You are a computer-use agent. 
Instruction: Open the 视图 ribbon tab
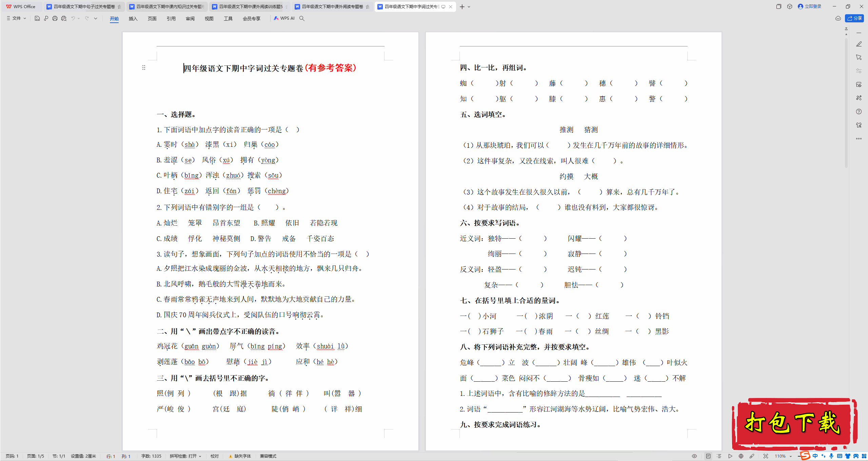coord(209,19)
